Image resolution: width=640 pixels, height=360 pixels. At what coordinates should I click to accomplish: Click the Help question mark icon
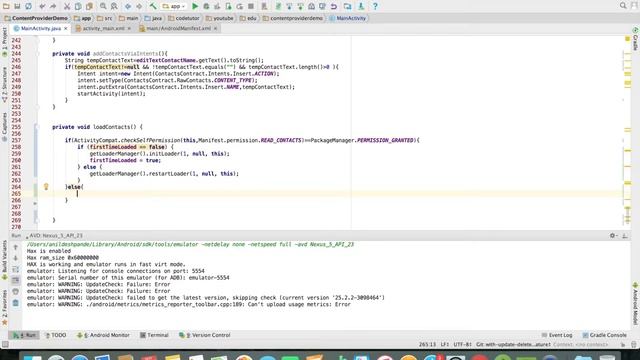tap(375, 6)
